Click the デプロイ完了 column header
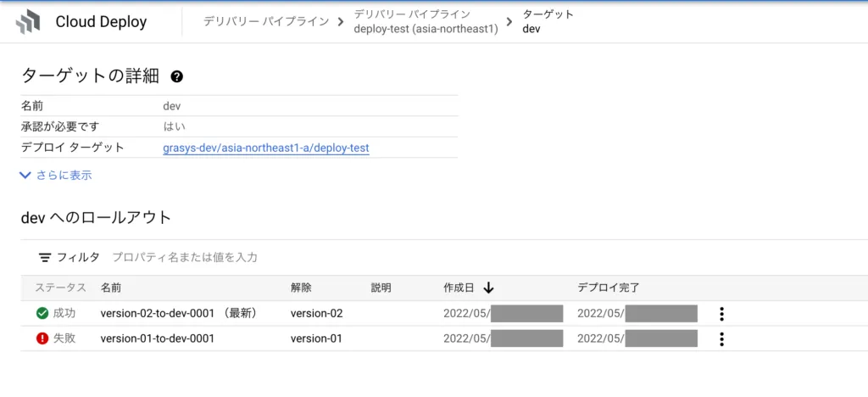The width and height of the screenshot is (868, 397). 609,288
